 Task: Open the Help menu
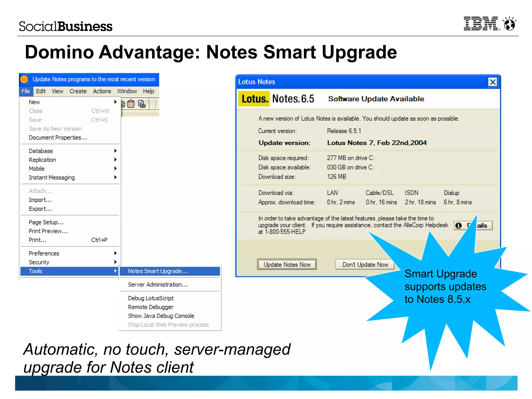click(149, 91)
